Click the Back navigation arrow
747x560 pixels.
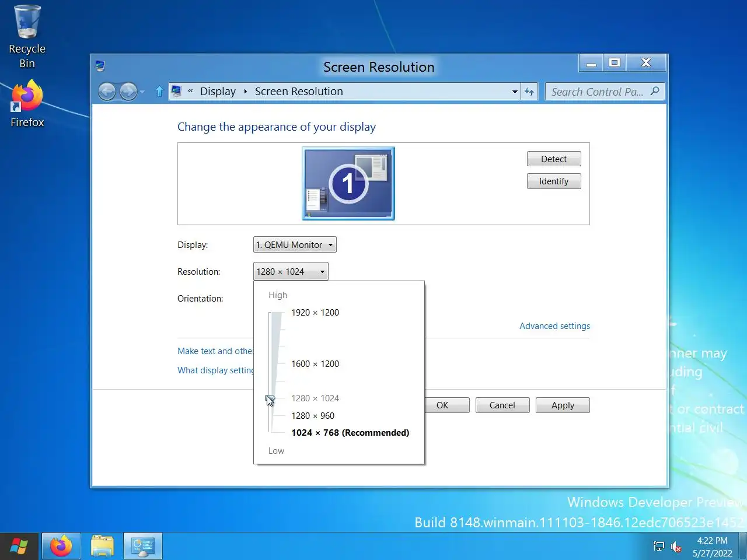pos(107,92)
